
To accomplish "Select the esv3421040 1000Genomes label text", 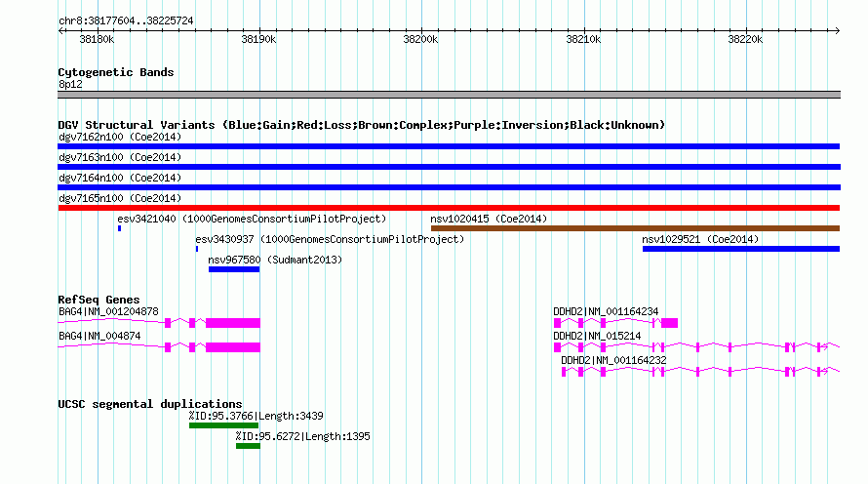I will coord(252,219).
